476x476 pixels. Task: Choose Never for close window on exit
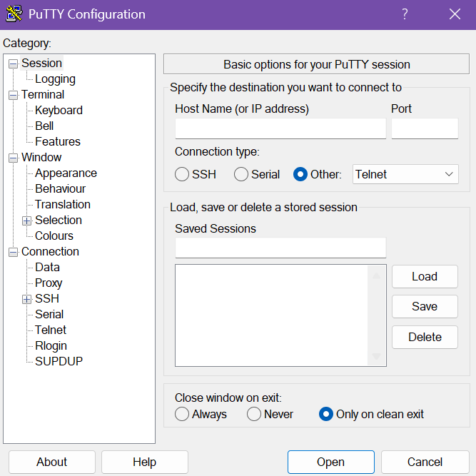(254, 414)
